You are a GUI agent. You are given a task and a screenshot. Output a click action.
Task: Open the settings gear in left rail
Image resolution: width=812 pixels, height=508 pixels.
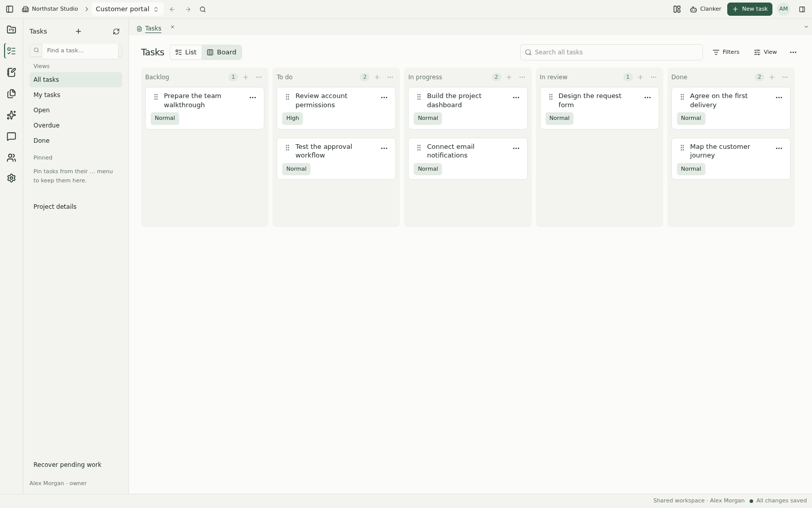click(11, 178)
